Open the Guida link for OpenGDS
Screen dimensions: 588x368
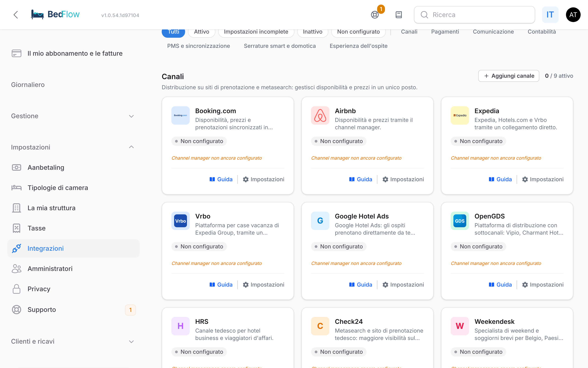(500, 285)
